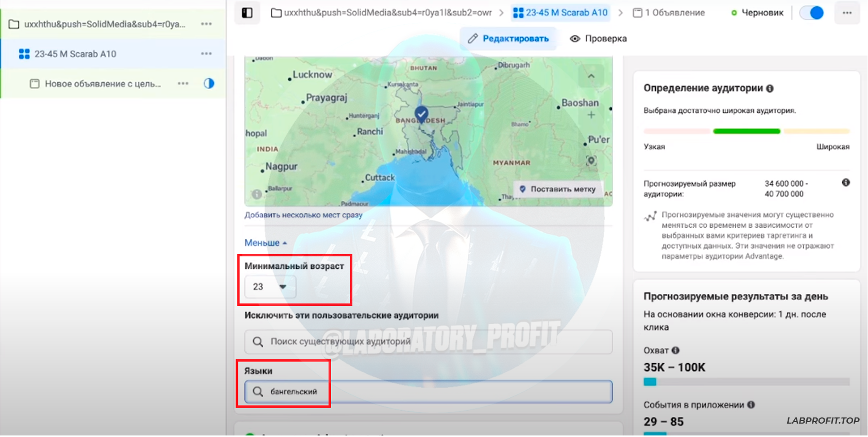
Task: Open the minimum age dropdown
Action: (270, 287)
